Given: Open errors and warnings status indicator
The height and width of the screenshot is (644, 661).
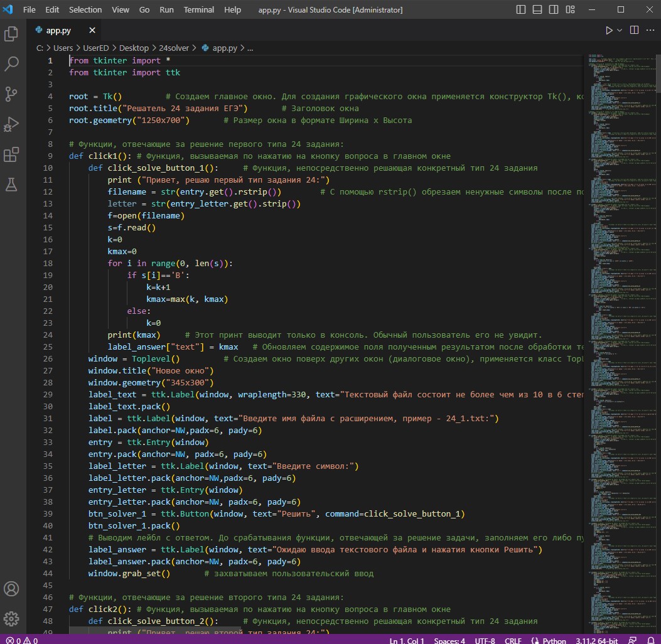Looking at the screenshot, I should click(22, 640).
